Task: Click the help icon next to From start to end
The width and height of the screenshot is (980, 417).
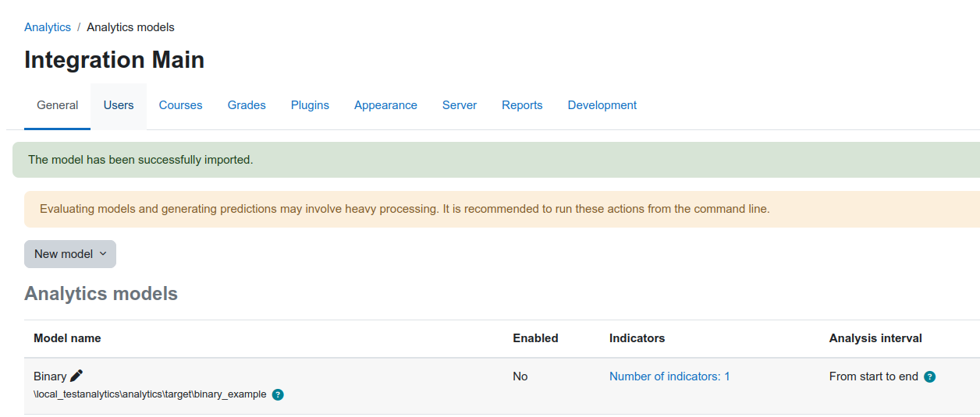Action: (929, 376)
